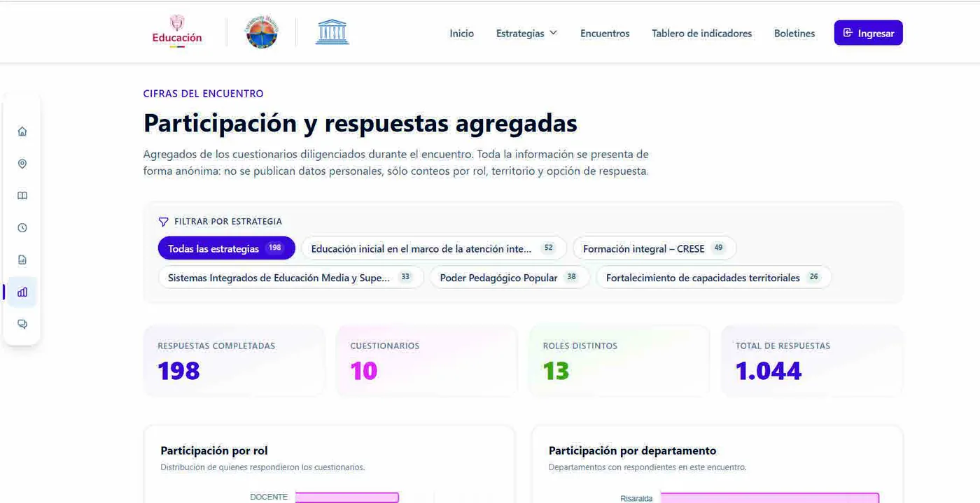Filter by Poder Pedagógico Popular
Image resolution: width=980 pixels, height=503 pixels.
coord(510,278)
